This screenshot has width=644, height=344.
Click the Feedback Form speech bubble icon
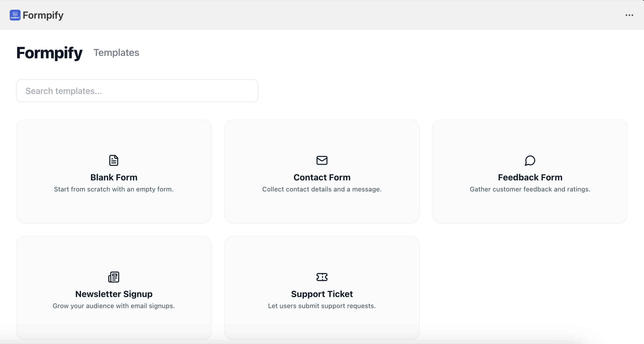coord(530,160)
